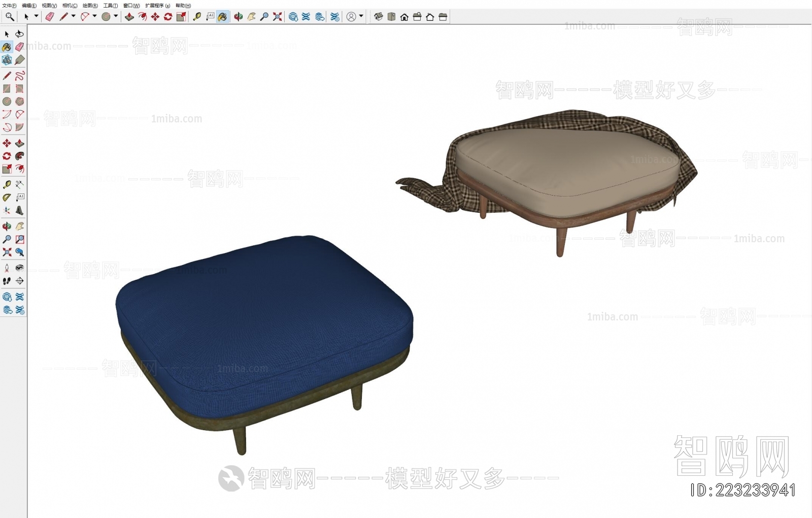Open the 窗口(W) menu
This screenshot has width=812, height=518.
coord(131,6)
